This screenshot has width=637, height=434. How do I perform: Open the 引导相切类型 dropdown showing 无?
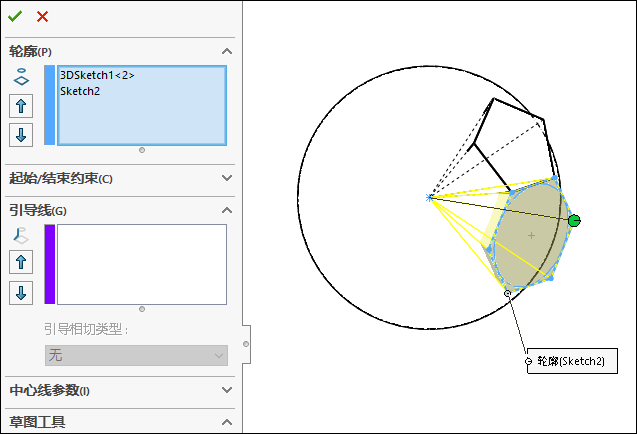(x=136, y=356)
